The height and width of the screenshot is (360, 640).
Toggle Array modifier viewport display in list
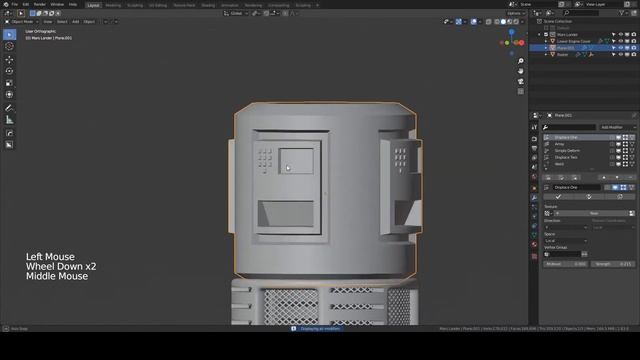(x=618, y=144)
